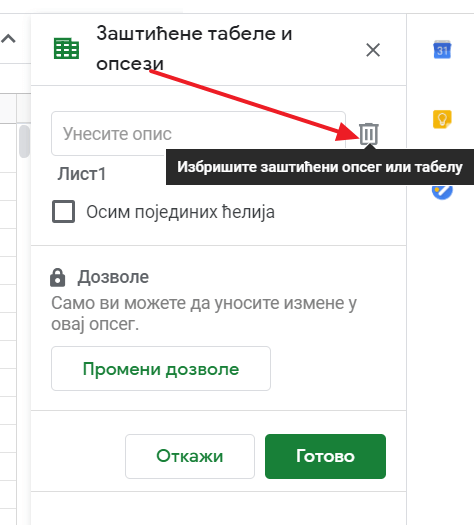The width and height of the screenshot is (474, 525).
Task: Focus the Унесите опис description field
Action: 198,134
